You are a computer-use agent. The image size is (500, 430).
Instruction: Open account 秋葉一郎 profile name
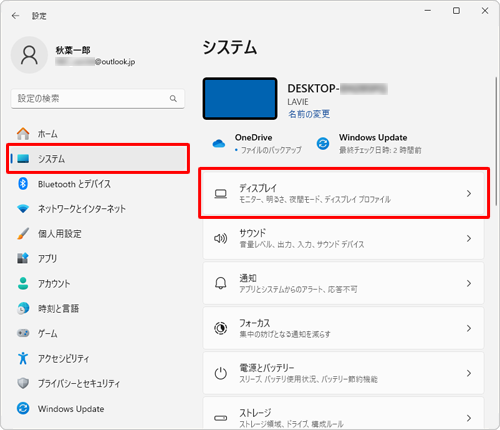73,50
